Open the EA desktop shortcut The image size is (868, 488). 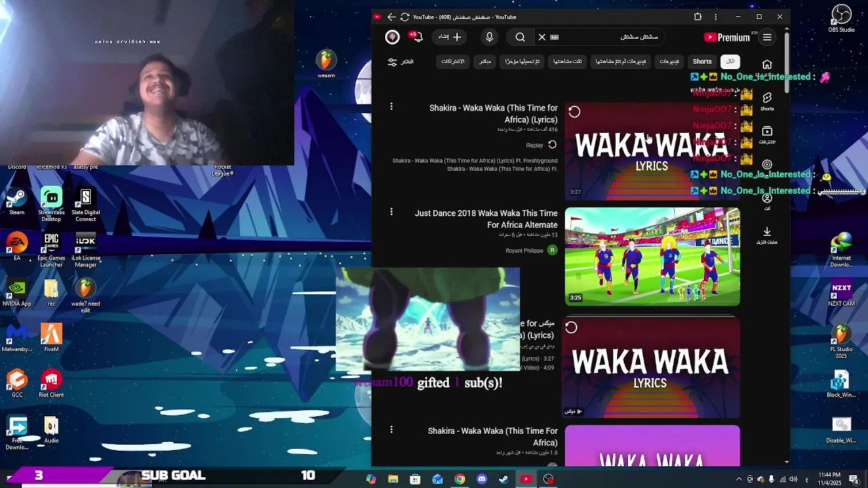click(17, 247)
